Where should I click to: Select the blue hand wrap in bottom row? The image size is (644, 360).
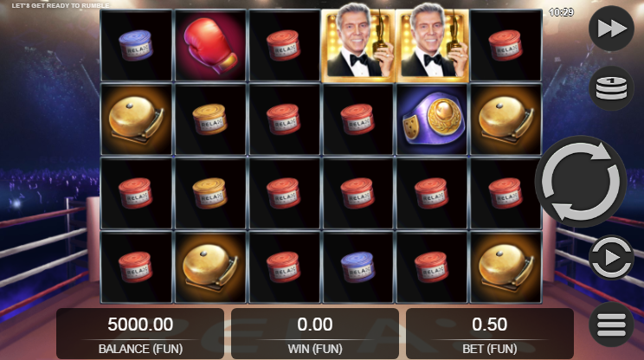click(358, 267)
